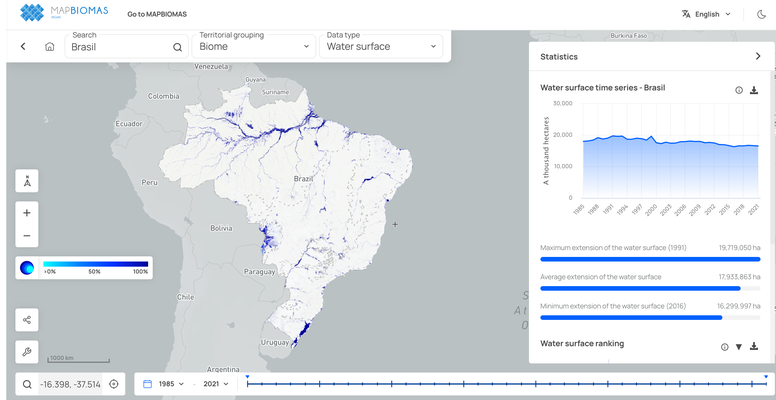Download the water surface ranking data
776x400 pixels.
pyautogui.click(x=754, y=347)
